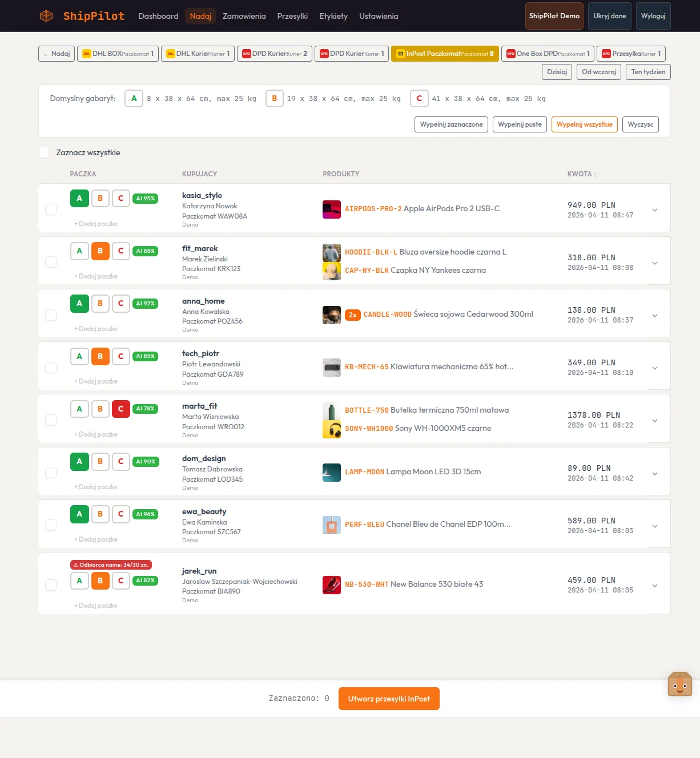The image size is (700, 758).
Task: Expand the tech_piotr order row
Action: pos(655,368)
